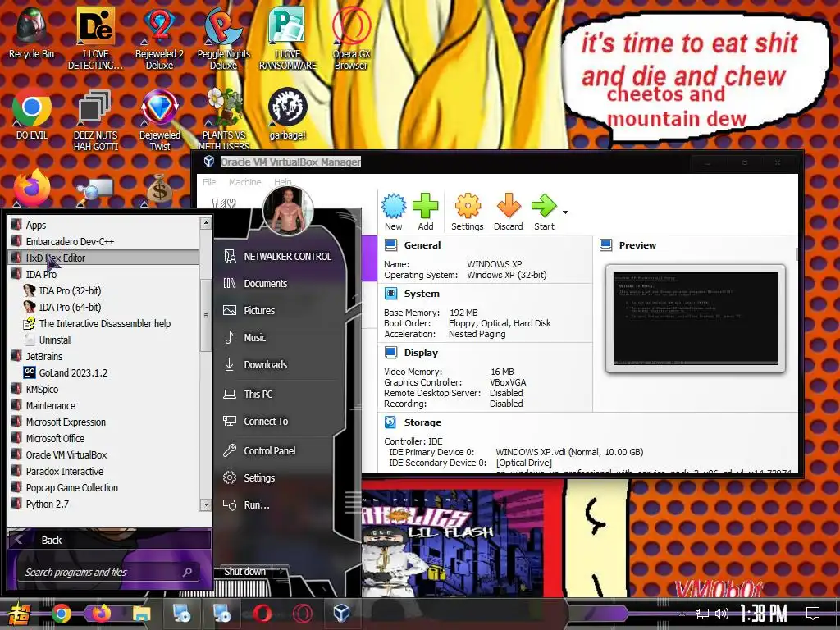This screenshot has width=840, height=630.
Task: Click the volume speaker tray icon
Action: [722, 614]
